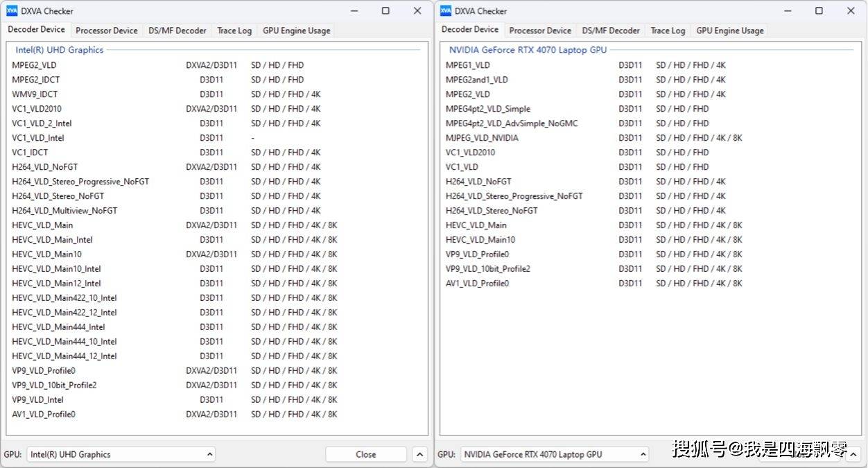Select H264_VLD_NoFGT row in the Intel list

tap(216, 167)
